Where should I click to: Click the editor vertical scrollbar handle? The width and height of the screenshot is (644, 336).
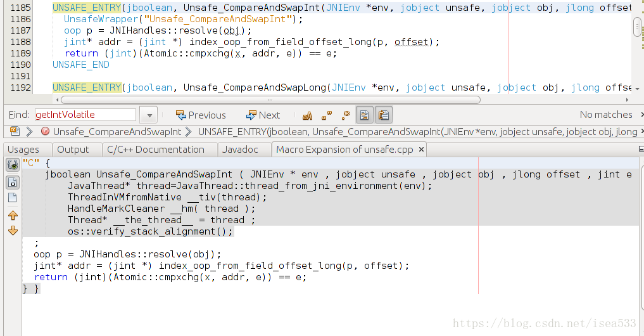[637, 27]
